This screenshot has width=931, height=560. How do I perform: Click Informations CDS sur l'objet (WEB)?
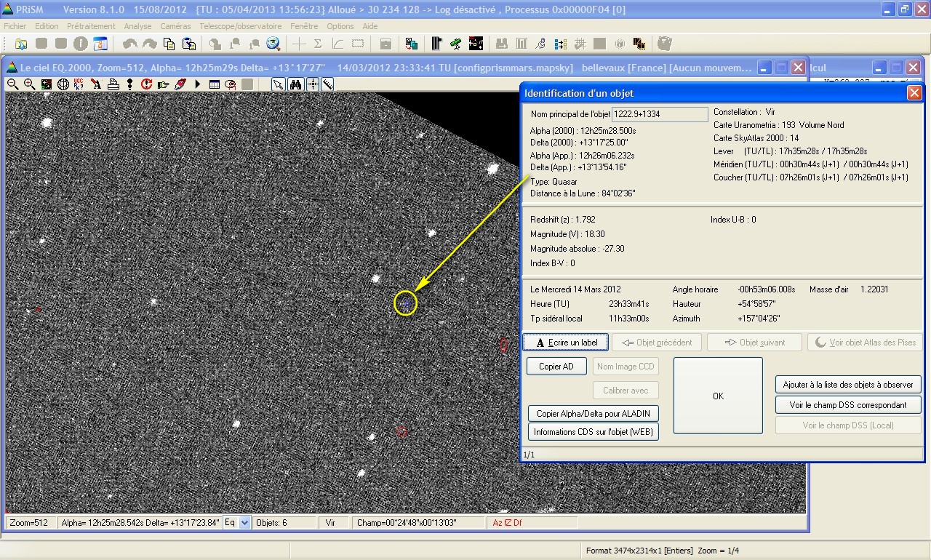tap(594, 432)
